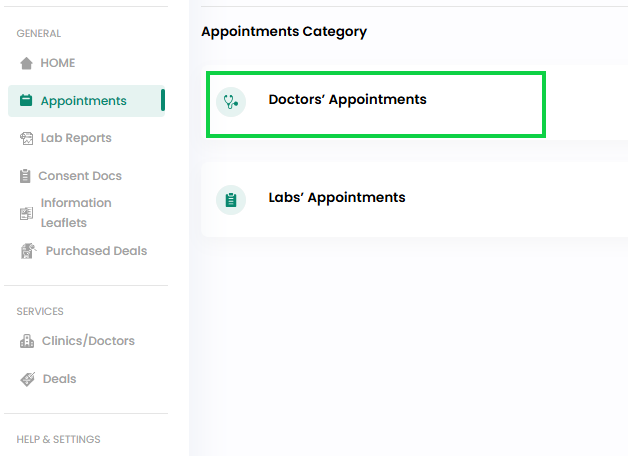Click the Lab Reports icon
The width and height of the screenshot is (628, 456).
(x=26, y=138)
